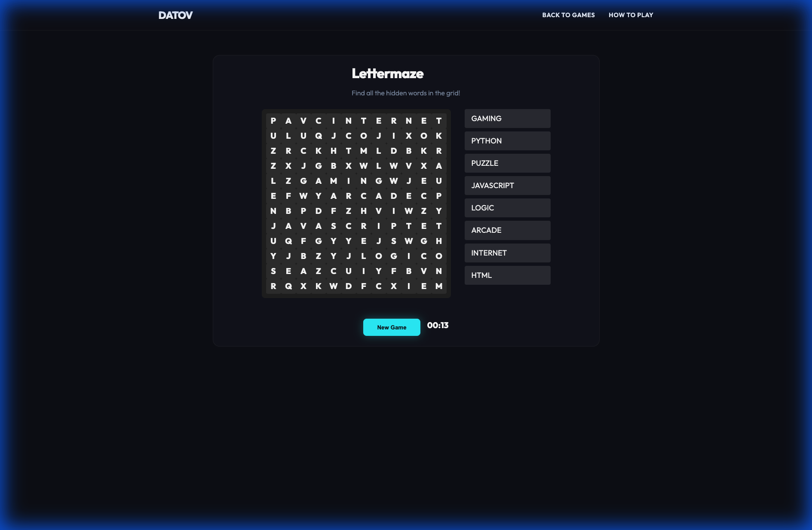The image size is (812, 530).
Task: Click the letter A starting ARCADE in the grid
Action: coord(334,196)
